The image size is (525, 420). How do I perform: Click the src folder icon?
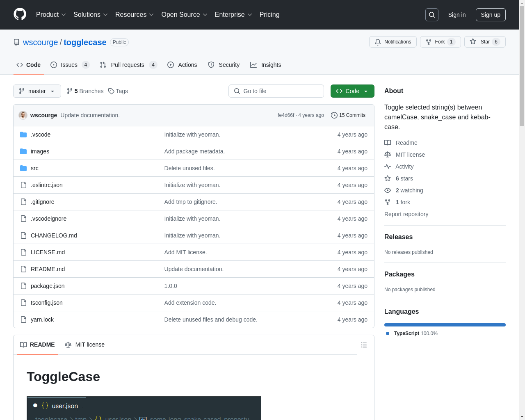tap(23, 168)
